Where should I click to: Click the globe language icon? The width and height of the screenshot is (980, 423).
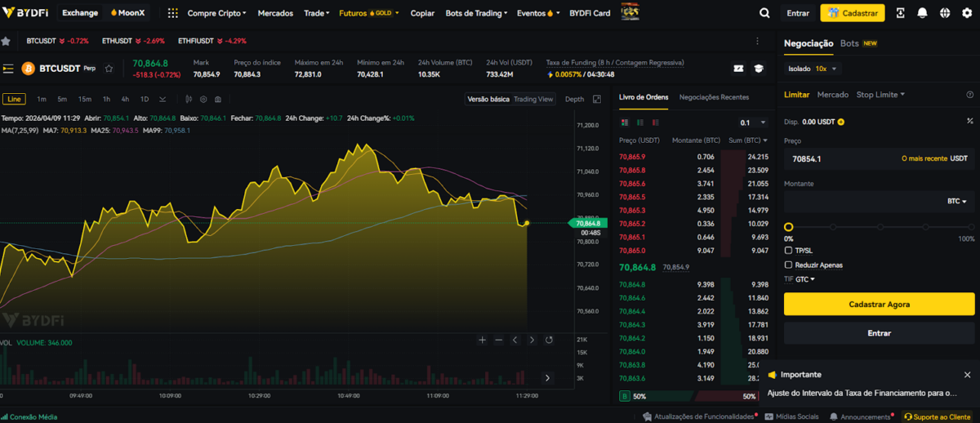[945, 13]
